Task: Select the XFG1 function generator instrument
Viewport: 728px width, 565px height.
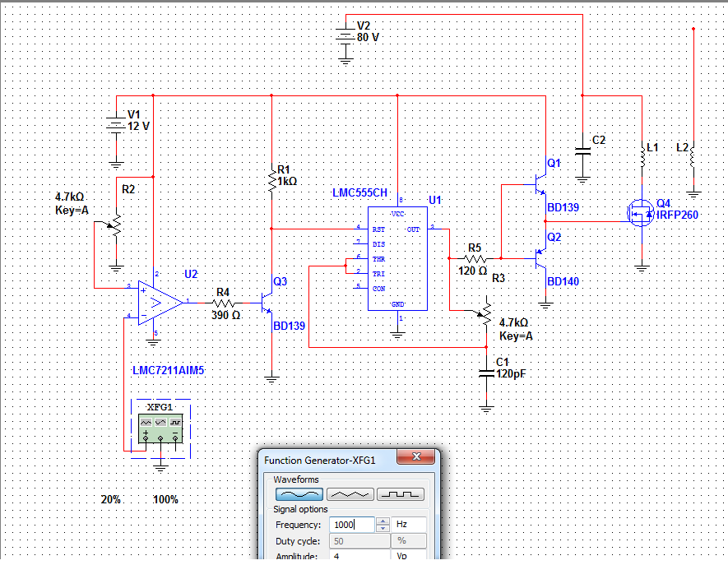Action: 160,424
